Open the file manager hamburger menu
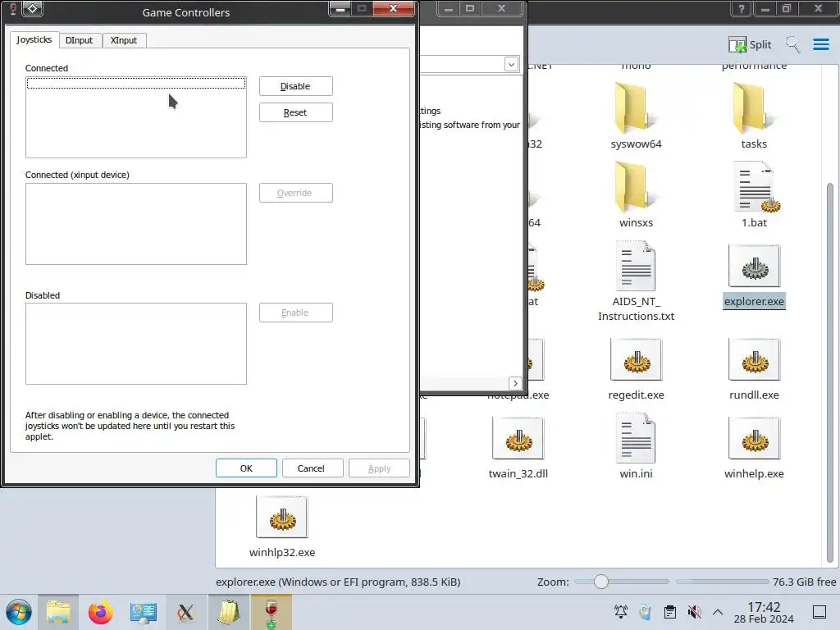The width and height of the screenshot is (840, 630). [x=820, y=44]
